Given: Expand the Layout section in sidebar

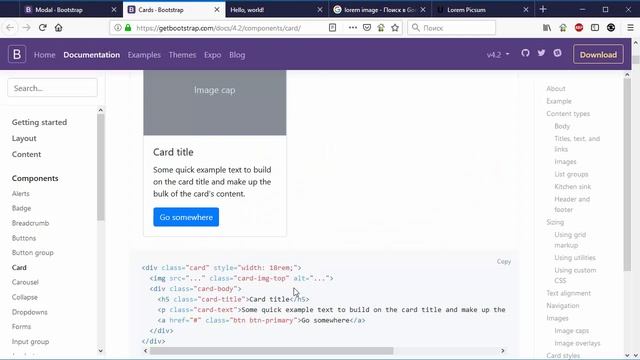Looking at the screenshot, I should click(24, 138).
